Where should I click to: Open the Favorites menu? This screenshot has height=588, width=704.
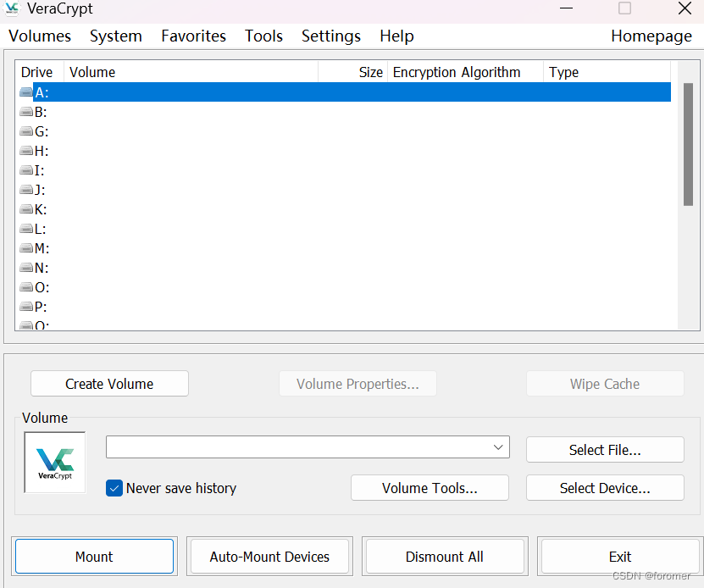pos(193,36)
